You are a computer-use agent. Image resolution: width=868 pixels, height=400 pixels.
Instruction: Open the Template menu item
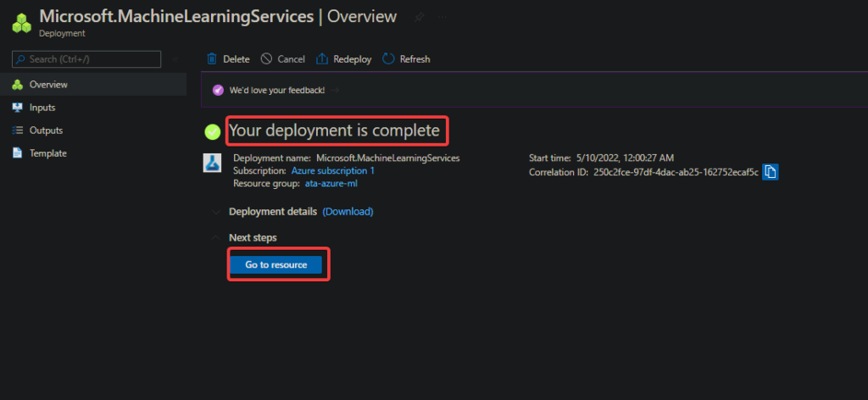(93, 153)
